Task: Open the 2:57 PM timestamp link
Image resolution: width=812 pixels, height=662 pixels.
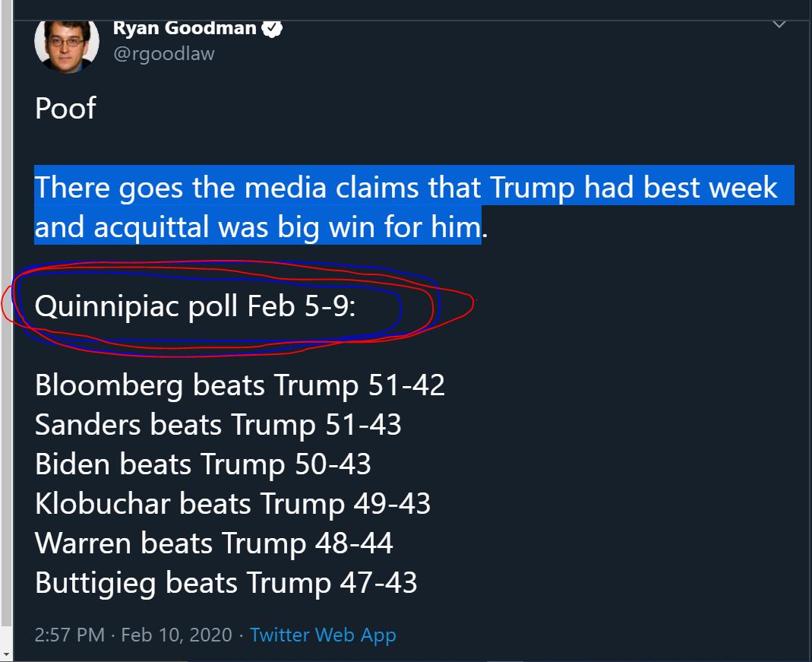Action: click(69, 635)
